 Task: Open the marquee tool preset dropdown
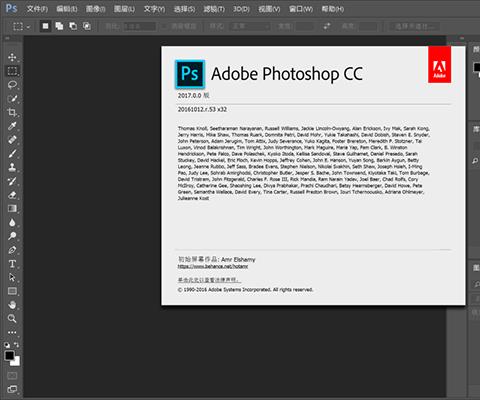coord(21,26)
